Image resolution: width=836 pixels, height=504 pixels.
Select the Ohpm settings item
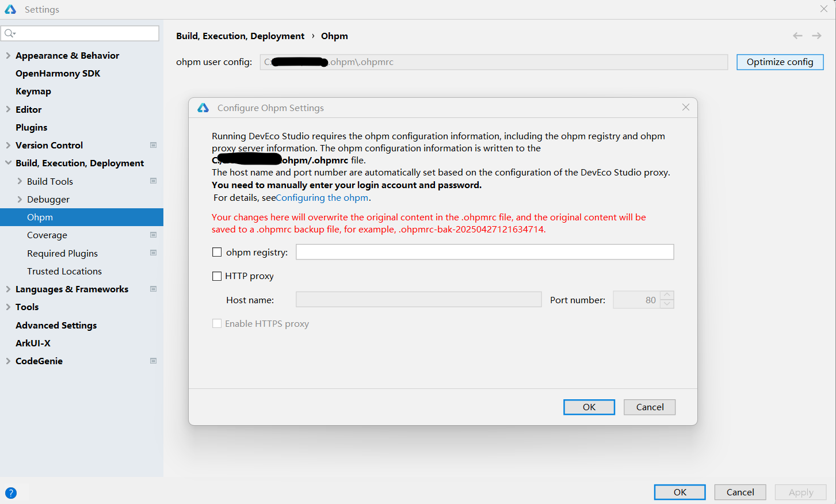click(82, 217)
